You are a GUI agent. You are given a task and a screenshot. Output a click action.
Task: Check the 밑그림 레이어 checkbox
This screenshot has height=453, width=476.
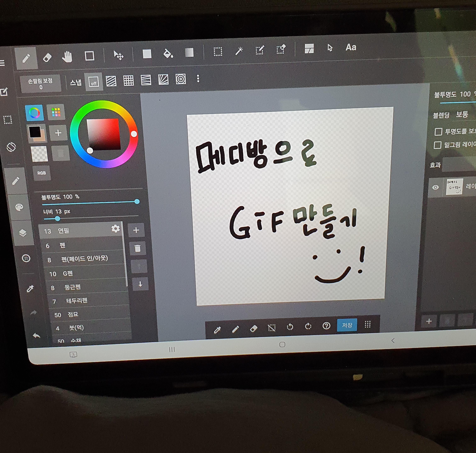pos(438,145)
